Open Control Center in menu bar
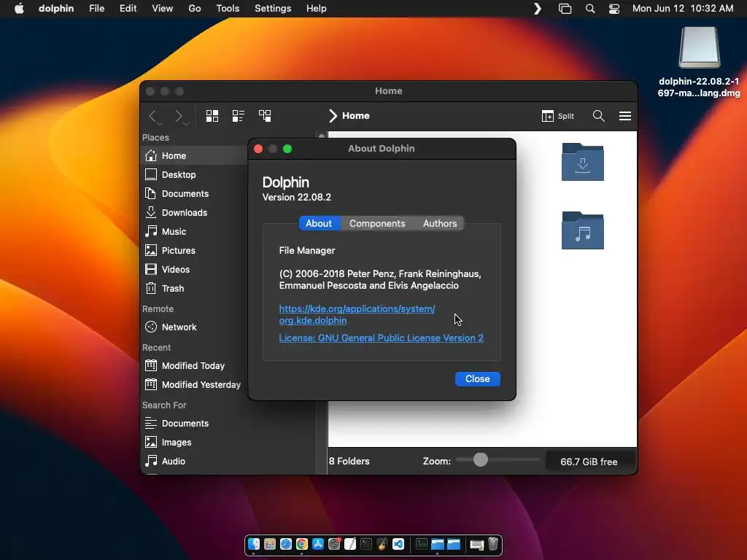The image size is (747, 560). 614,9
